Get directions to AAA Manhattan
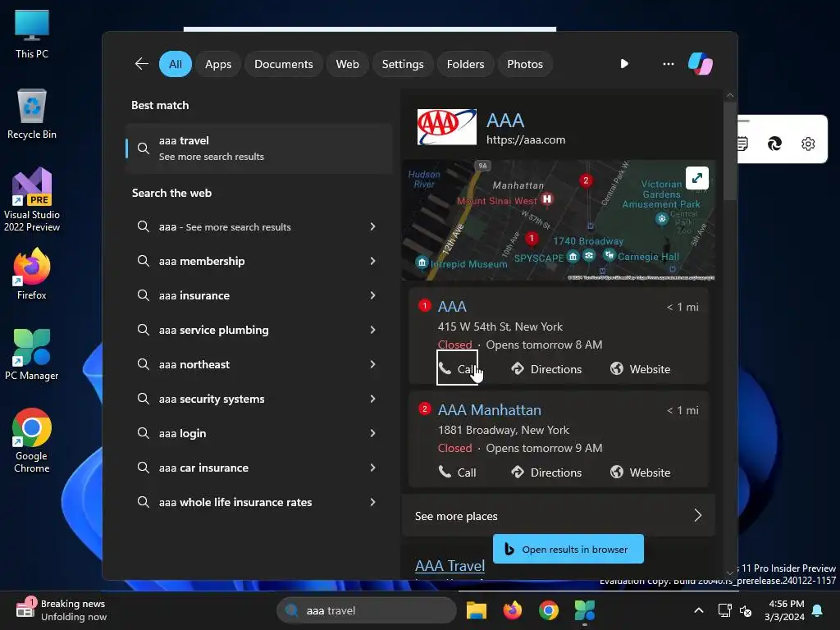The height and width of the screenshot is (630, 840). click(x=546, y=472)
